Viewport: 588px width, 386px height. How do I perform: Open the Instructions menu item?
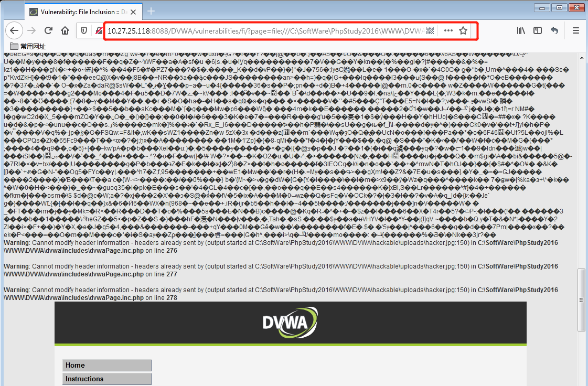pyautogui.click(x=107, y=379)
